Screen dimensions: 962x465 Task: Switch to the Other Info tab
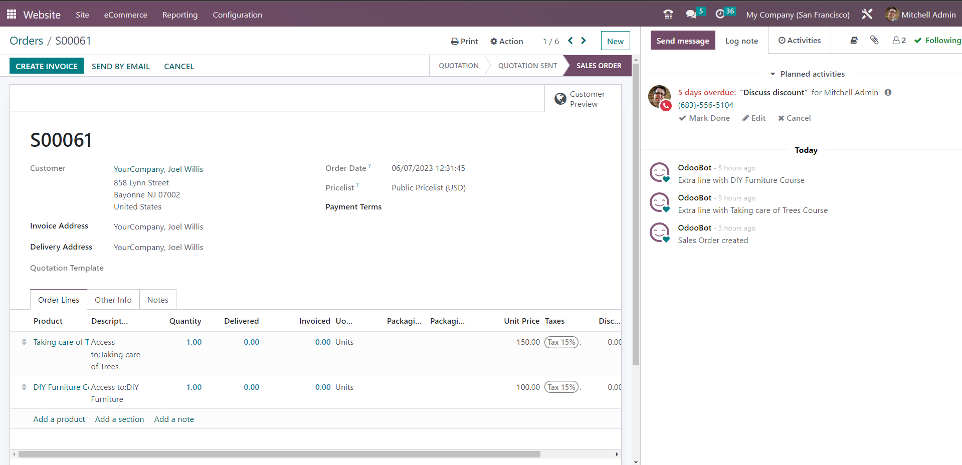112,300
